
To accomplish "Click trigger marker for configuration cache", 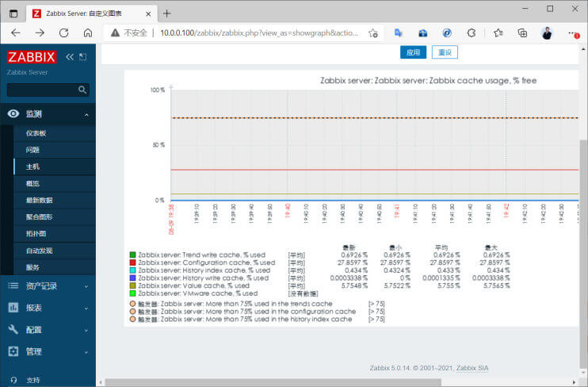I will click(x=132, y=312).
